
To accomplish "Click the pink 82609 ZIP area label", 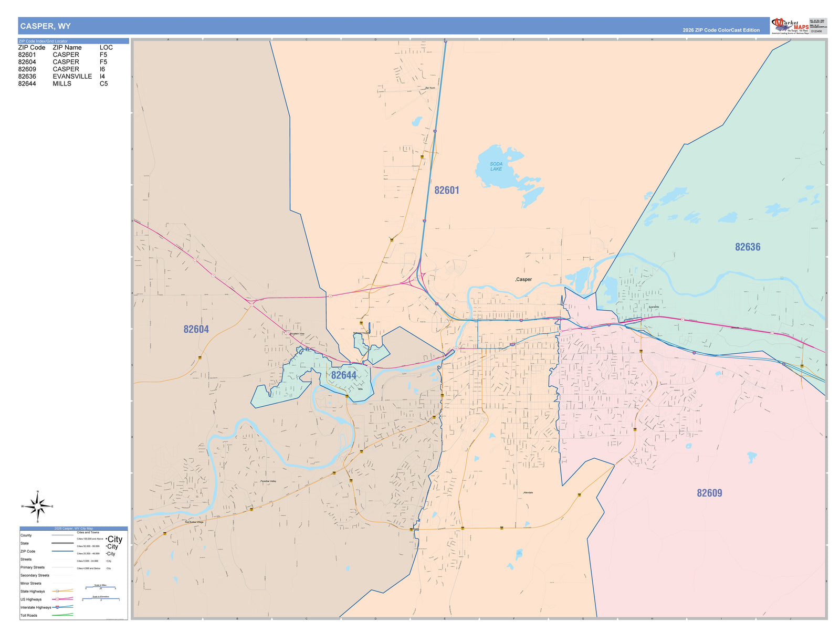I will tap(709, 493).
